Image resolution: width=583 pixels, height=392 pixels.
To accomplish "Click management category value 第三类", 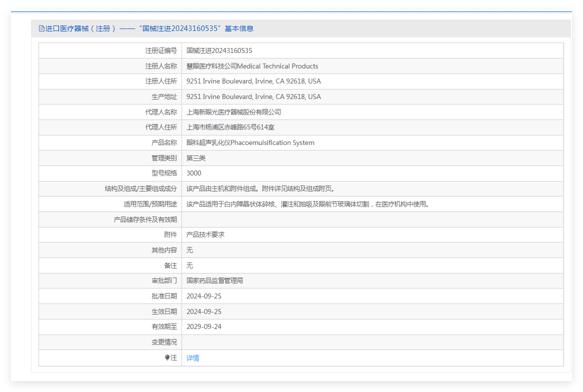I will point(196,158).
